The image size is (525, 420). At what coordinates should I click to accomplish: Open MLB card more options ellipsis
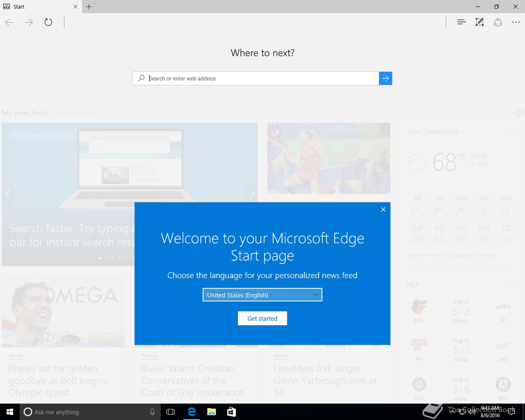511,285
